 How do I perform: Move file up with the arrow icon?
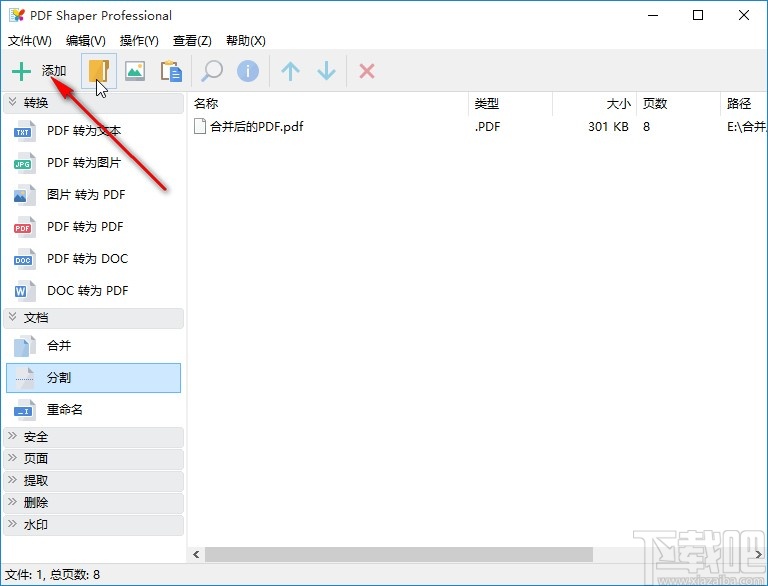click(290, 71)
